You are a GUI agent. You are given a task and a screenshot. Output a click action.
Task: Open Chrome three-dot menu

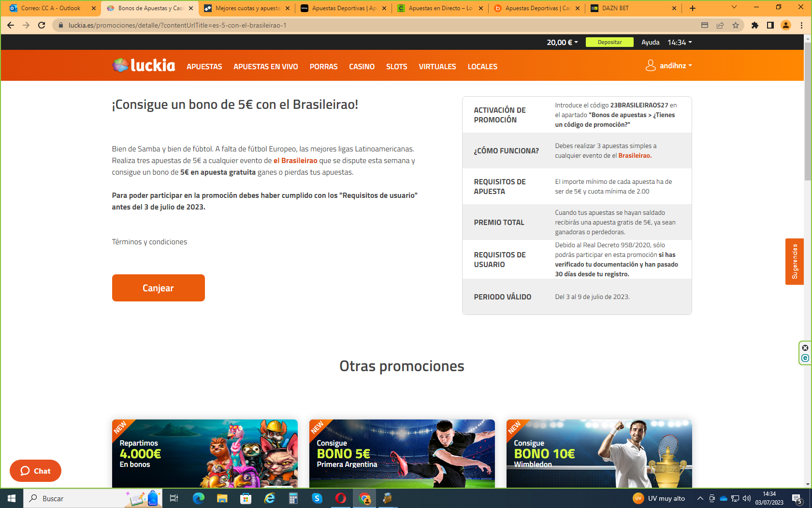[801, 25]
